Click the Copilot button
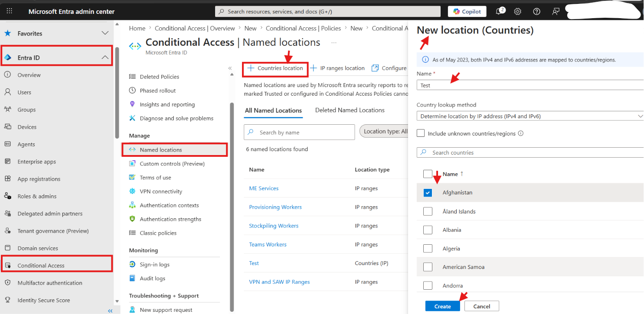644x314 pixels. tap(467, 12)
